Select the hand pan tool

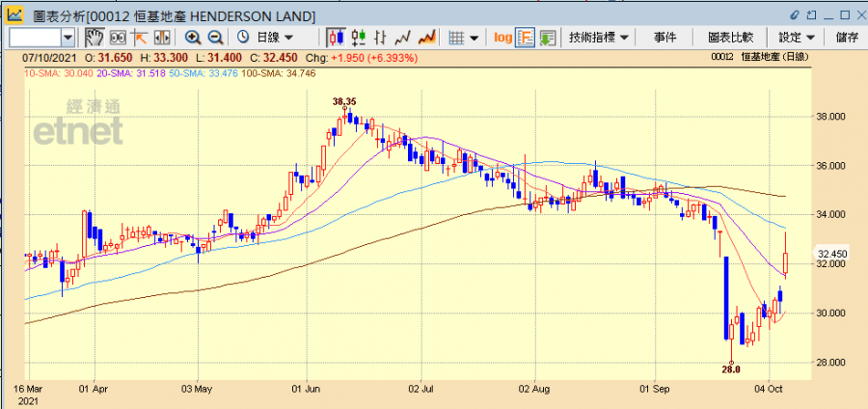[95, 37]
